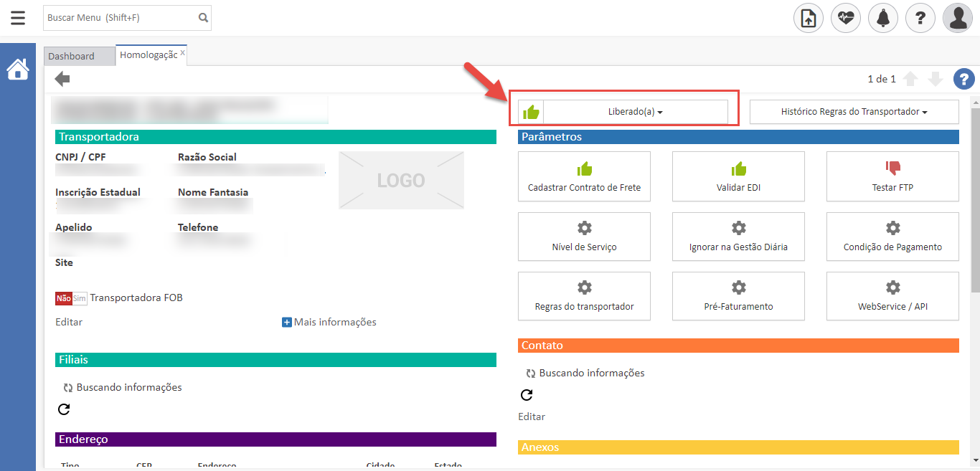Viewport: 980px width, 471px height.
Task: Toggle Validar EDI parameter
Action: point(738,176)
